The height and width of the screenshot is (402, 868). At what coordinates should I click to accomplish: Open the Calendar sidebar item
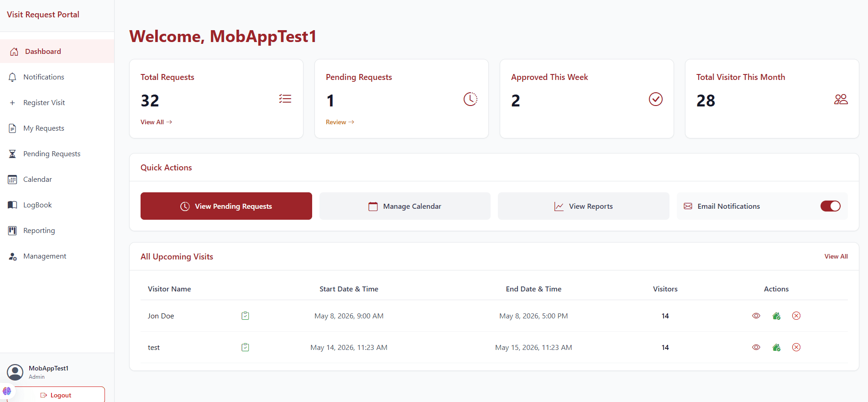pos(57,180)
